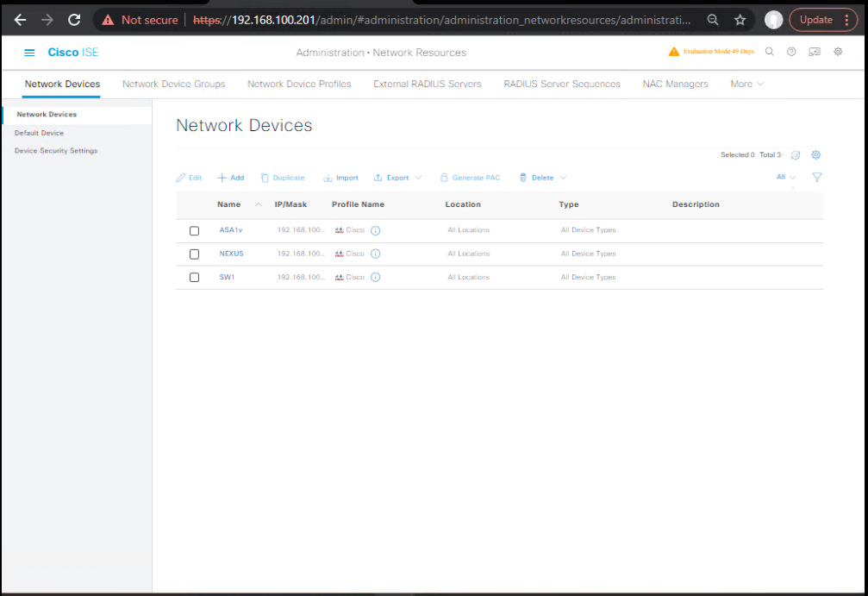Screen dimensions: 868x596
Task: Open the All filter dropdown
Action: (x=786, y=178)
